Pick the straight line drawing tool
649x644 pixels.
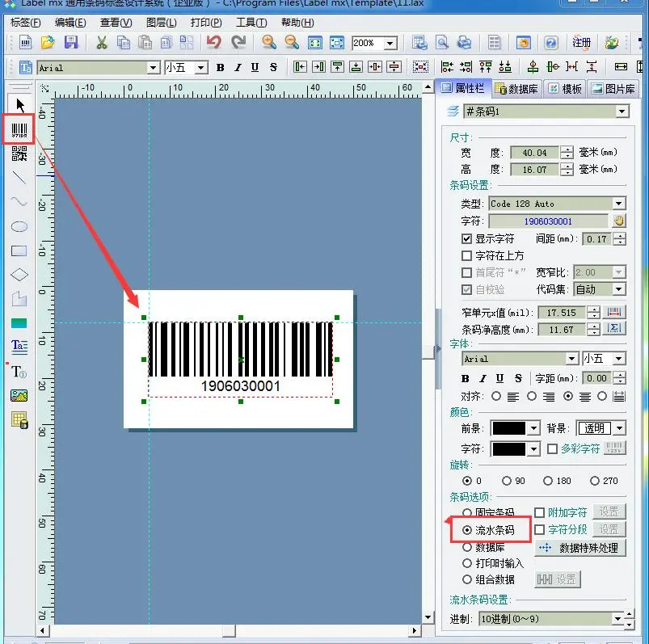pyautogui.click(x=19, y=178)
